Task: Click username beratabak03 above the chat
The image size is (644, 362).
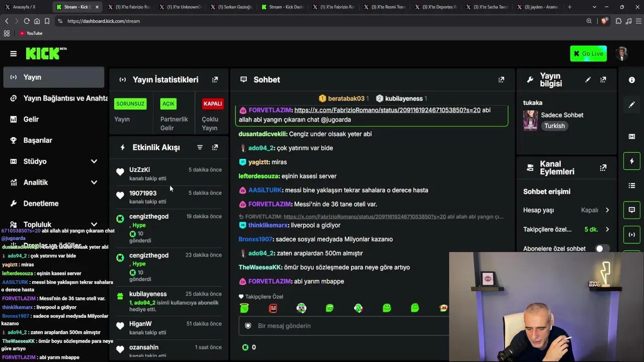Action: click(346, 99)
